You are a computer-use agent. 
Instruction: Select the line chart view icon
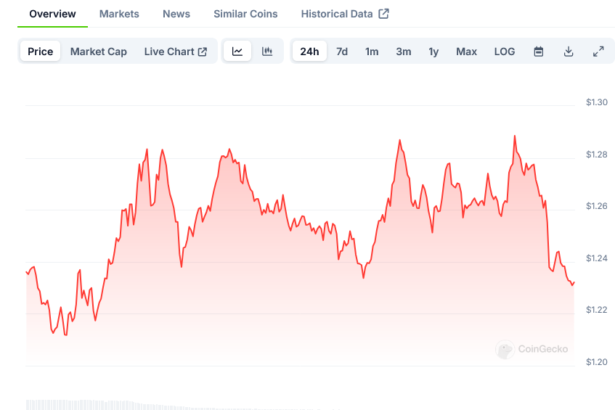[x=237, y=51]
